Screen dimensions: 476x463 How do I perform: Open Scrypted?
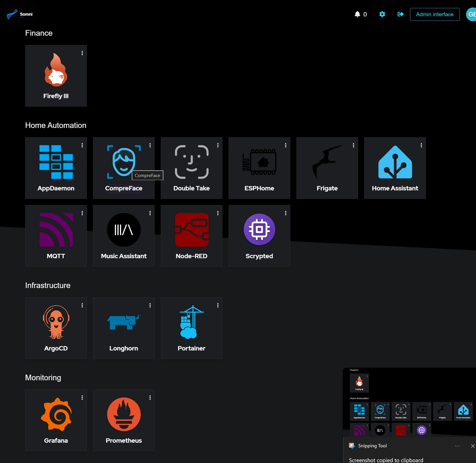click(259, 235)
